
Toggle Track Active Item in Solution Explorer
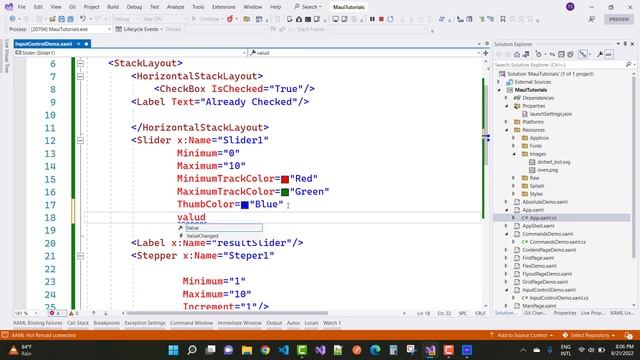pyautogui.click(x=583, y=54)
